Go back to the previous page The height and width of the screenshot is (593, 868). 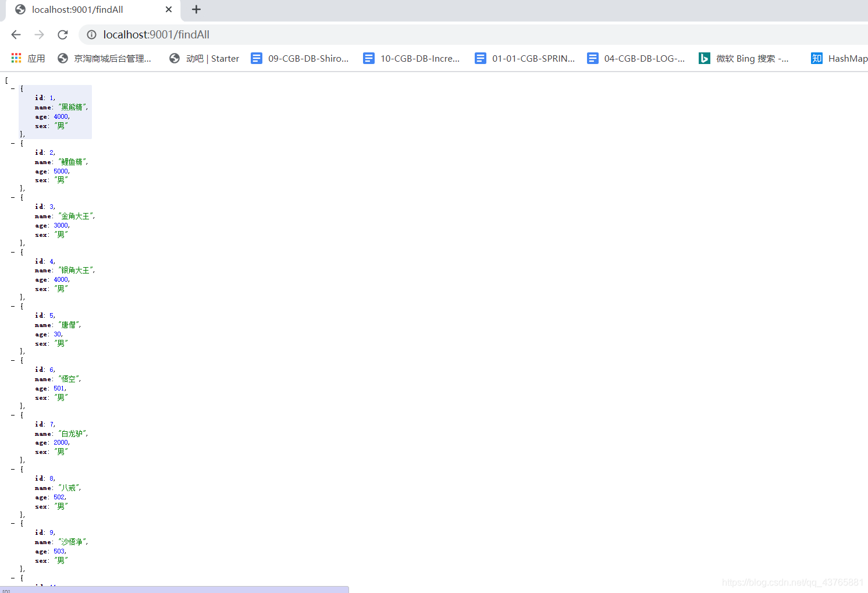pyautogui.click(x=16, y=35)
